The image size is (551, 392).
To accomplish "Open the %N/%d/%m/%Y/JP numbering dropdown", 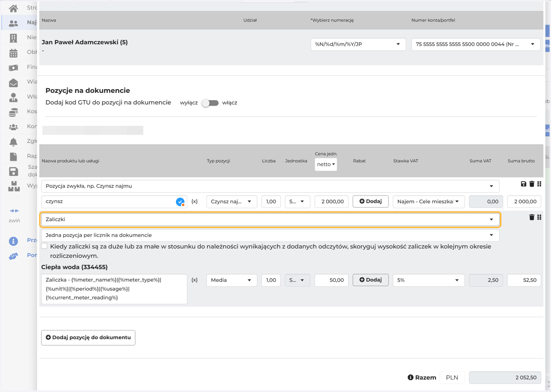I will (x=358, y=44).
